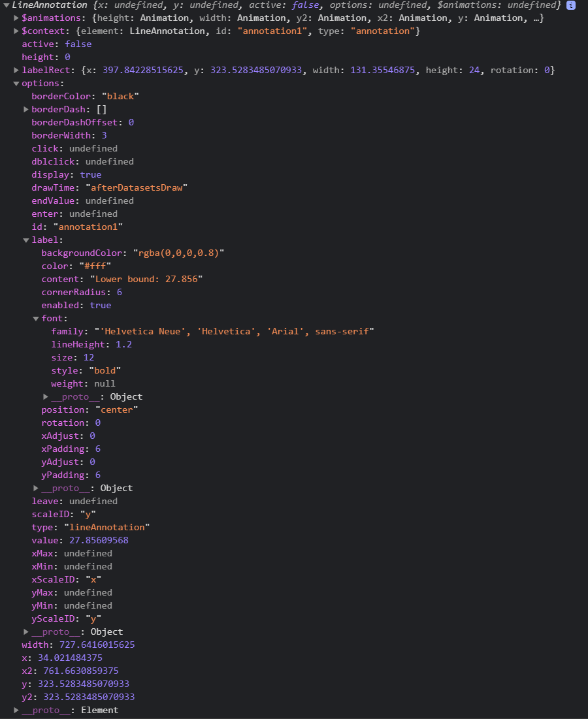The image size is (588, 719).
Task: Click the drawTime "afterDatasetsDraw" value
Action: (137, 187)
